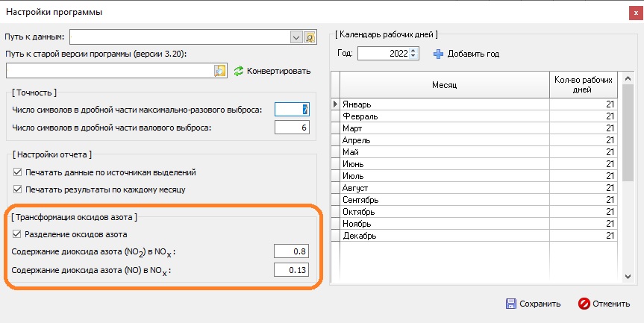
Task: Click the browse icon in old version path field
Action: 220,71
